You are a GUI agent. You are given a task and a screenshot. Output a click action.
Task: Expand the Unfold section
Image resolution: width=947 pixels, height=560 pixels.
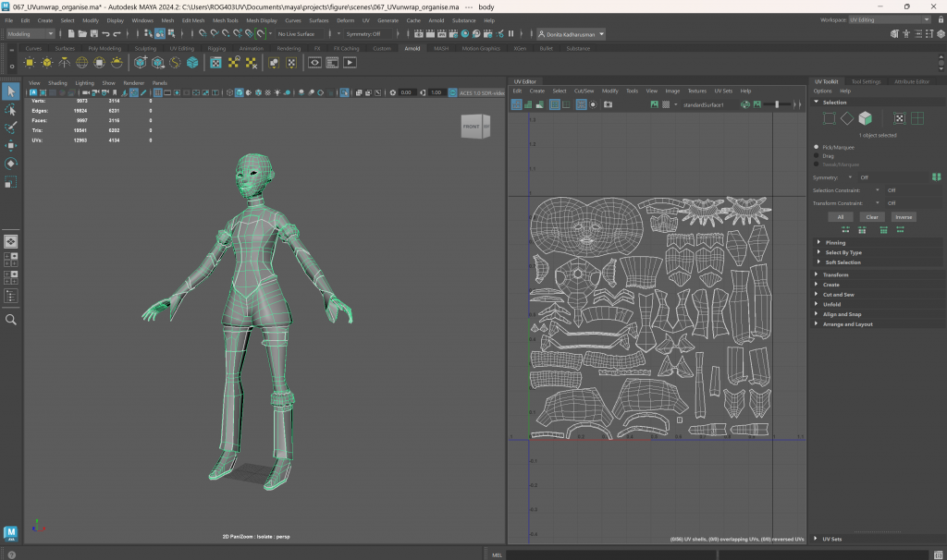point(831,304)
